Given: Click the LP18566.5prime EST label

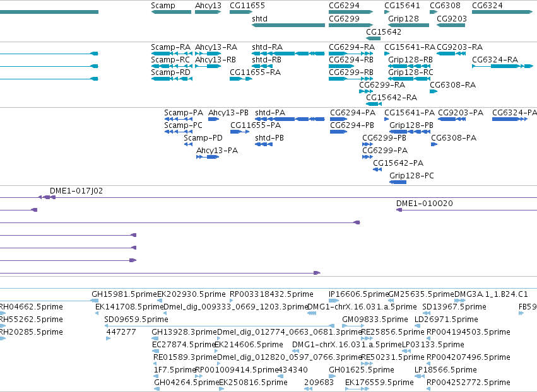Looking at the screenshot, I should pyautogui.click(x=446, y=370).
